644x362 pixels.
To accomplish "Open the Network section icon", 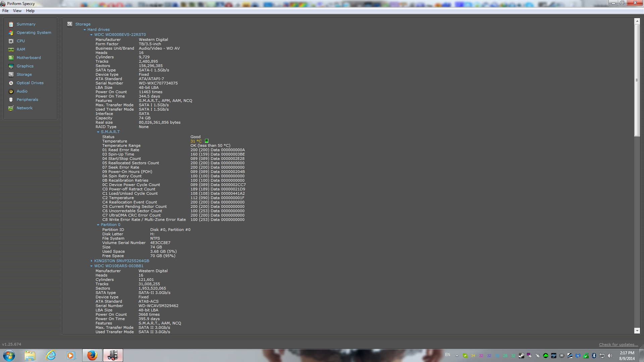I will pyautogui.click(x=11, y=108).
